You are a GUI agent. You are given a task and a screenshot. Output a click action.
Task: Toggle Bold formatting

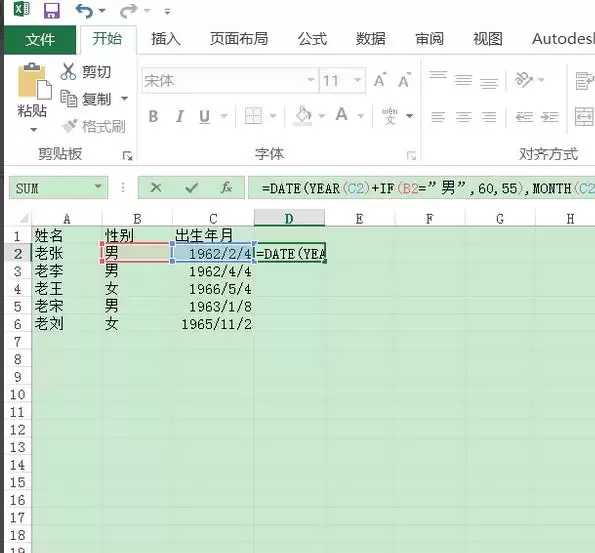pyautogui.click(x=153, y=116)
